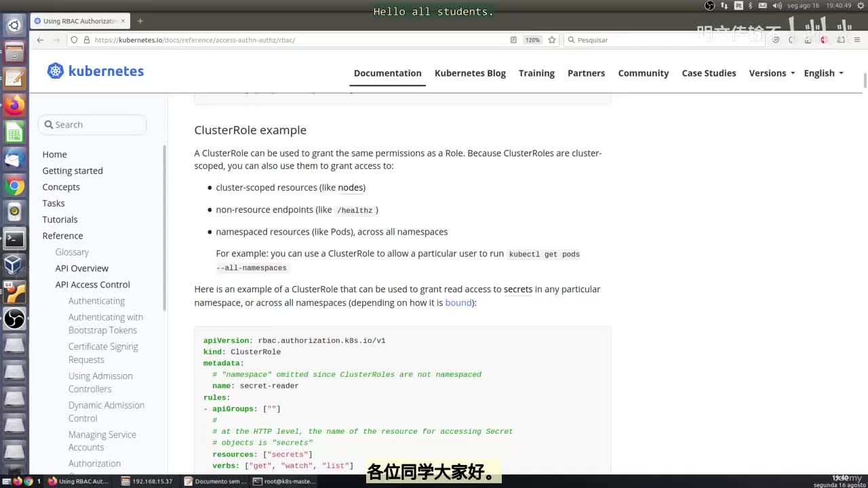Open Thunderbird mail from the dock

(x=14, y=159)
